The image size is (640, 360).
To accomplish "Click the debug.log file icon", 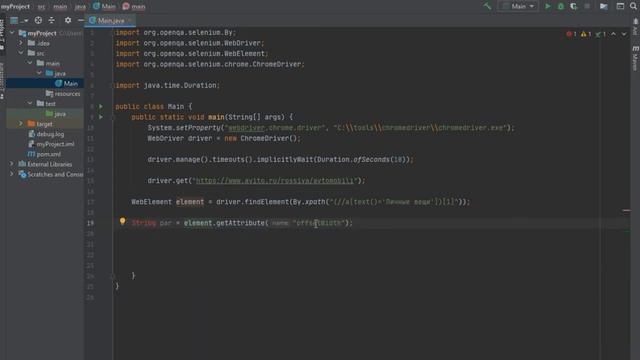I will coord(31,134).
